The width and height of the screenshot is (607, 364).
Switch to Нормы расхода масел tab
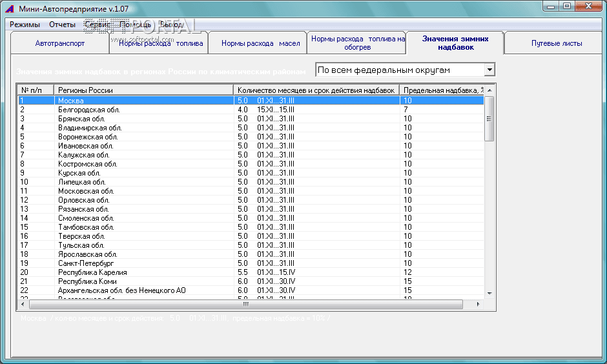(x=258, y=43)
